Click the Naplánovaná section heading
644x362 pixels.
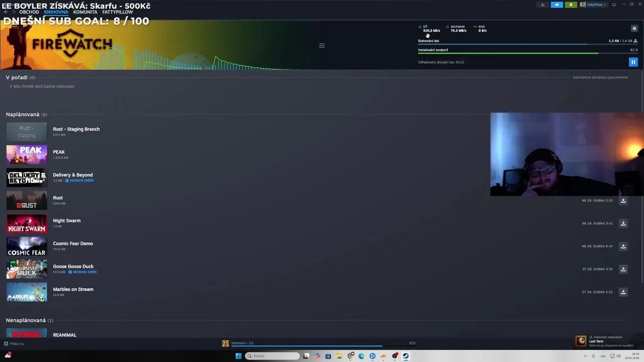click(x=23, y=115)
